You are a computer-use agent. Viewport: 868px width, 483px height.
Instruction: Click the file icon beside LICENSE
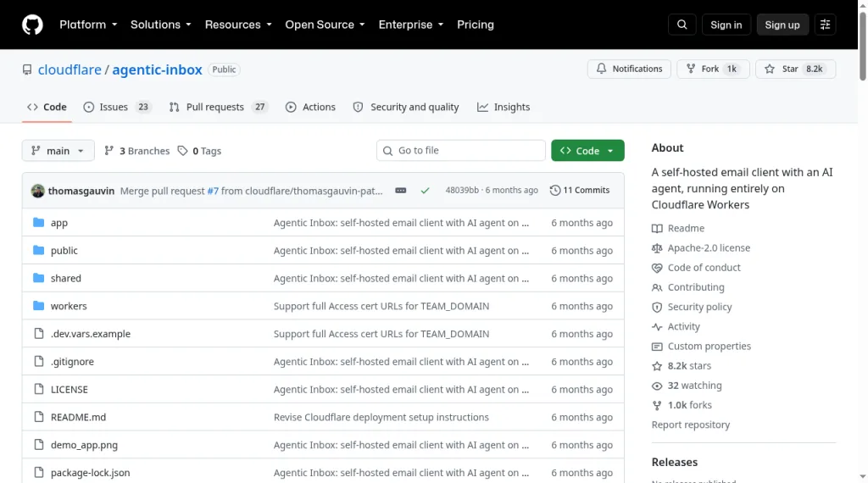tap(39, 389)
